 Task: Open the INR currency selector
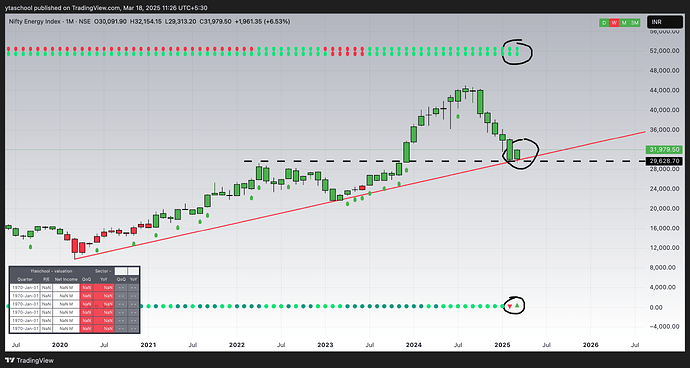[x=664, y=22]
